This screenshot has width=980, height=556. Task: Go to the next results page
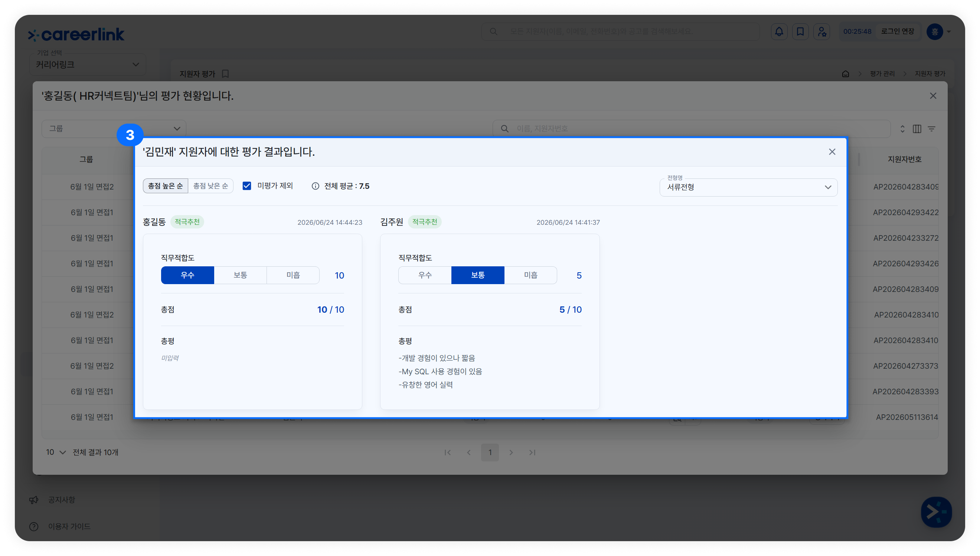(x=511, y=452)
